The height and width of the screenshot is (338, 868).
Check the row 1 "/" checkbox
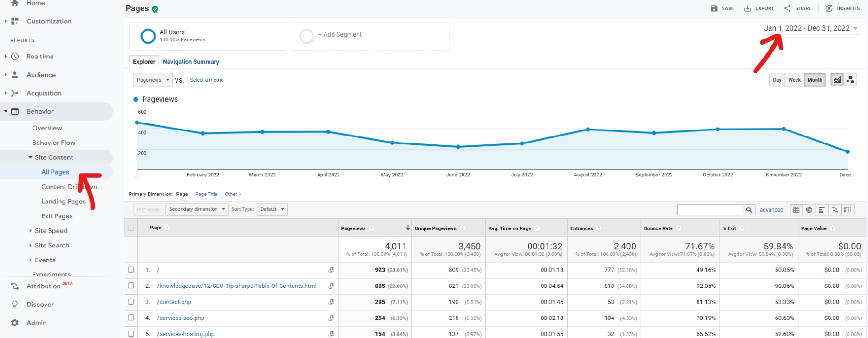pos(131,269)
